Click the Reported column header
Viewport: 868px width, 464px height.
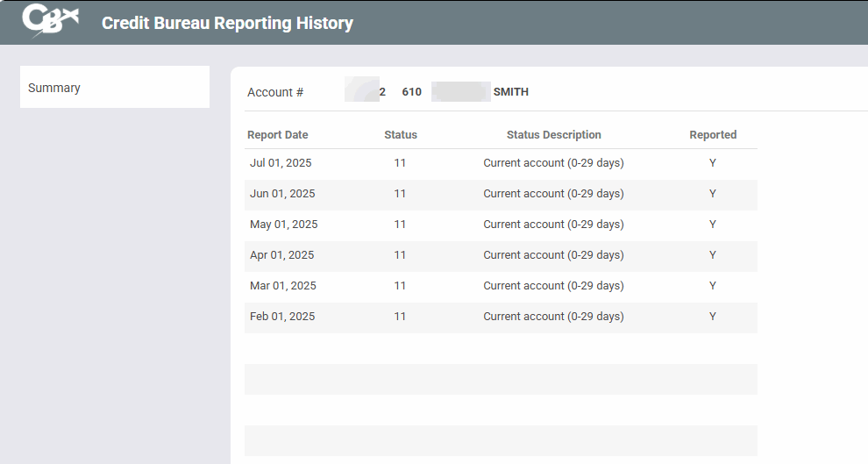click(713, 135)
